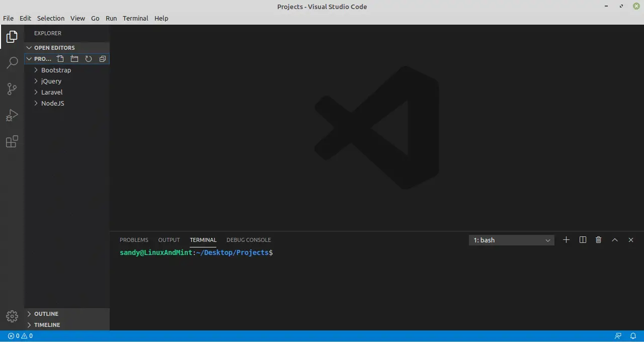Image resolution: width=644 pixels, height=342 pixels.
Task: Expand the Outline section
Action: (46, 313)
